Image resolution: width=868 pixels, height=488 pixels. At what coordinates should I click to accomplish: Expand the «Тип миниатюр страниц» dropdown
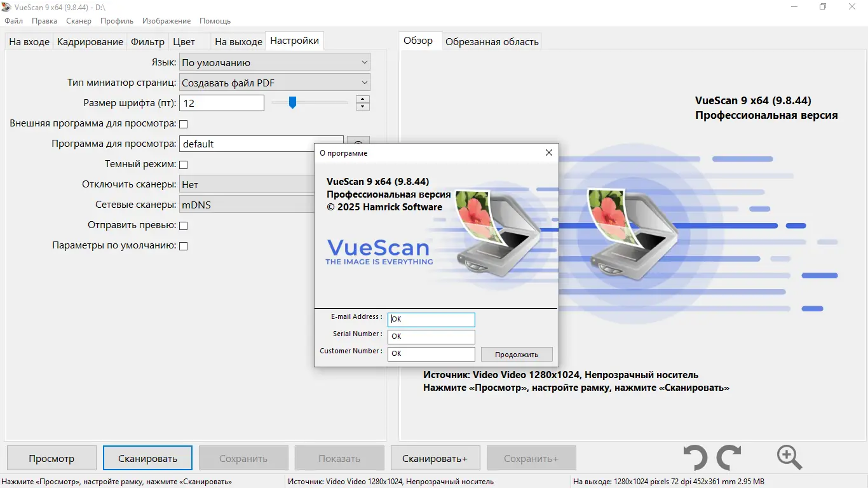click(275, 83)
